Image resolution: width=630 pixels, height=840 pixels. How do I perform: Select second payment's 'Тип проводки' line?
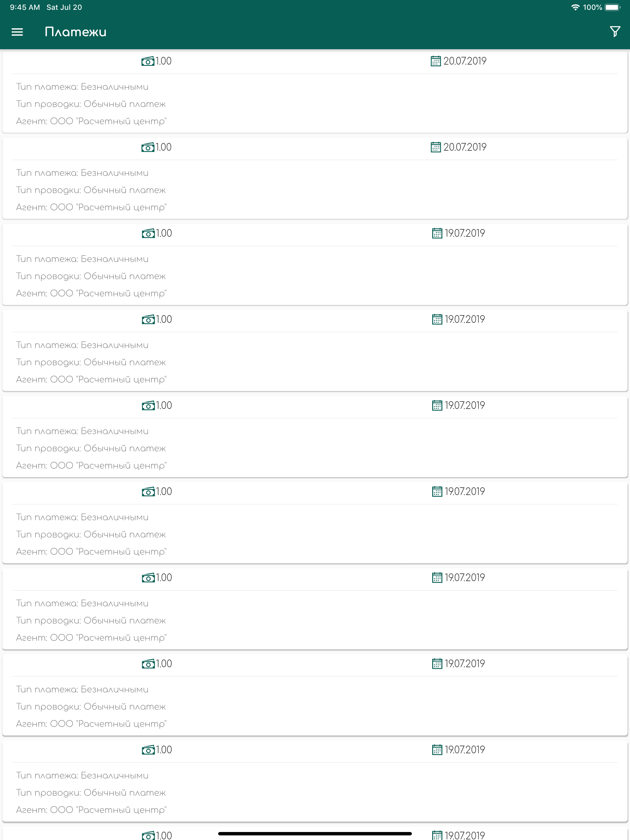coord(91,190)
